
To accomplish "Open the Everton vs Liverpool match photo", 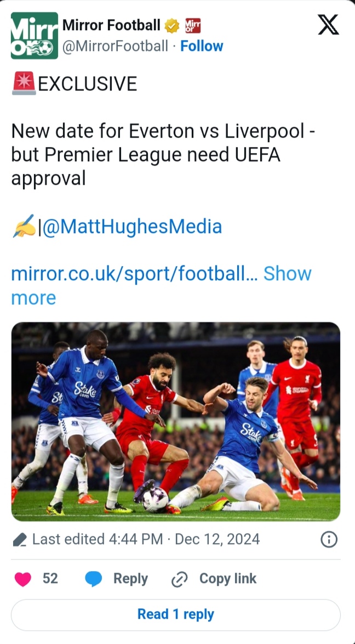I will [x=176, y=421].
